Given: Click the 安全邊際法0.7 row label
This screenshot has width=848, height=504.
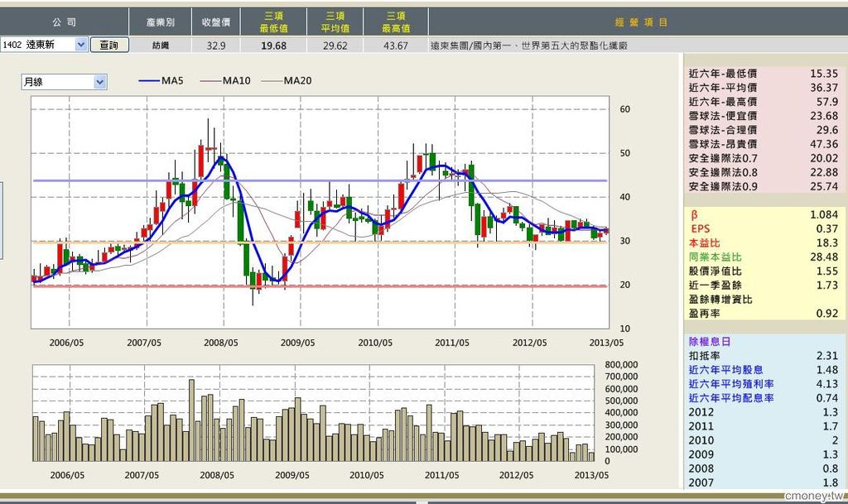Looking at the screenshot, I should (723, 158).
